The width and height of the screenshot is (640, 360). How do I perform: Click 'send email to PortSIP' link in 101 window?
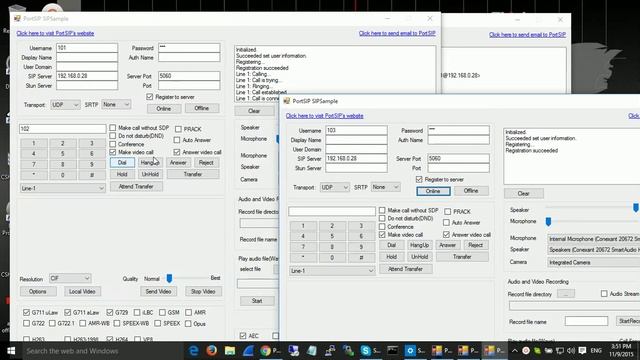pyautogui.click(x=397, y=33)
